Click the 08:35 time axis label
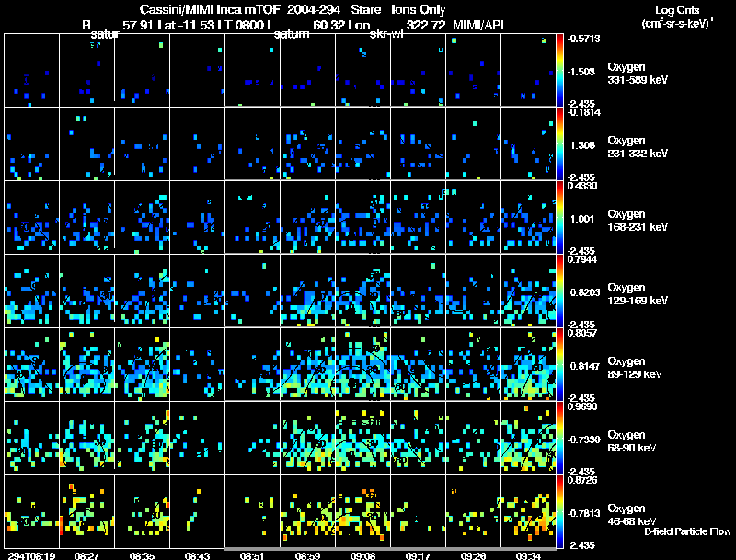The image size is (736, 560). coord(143,555)
